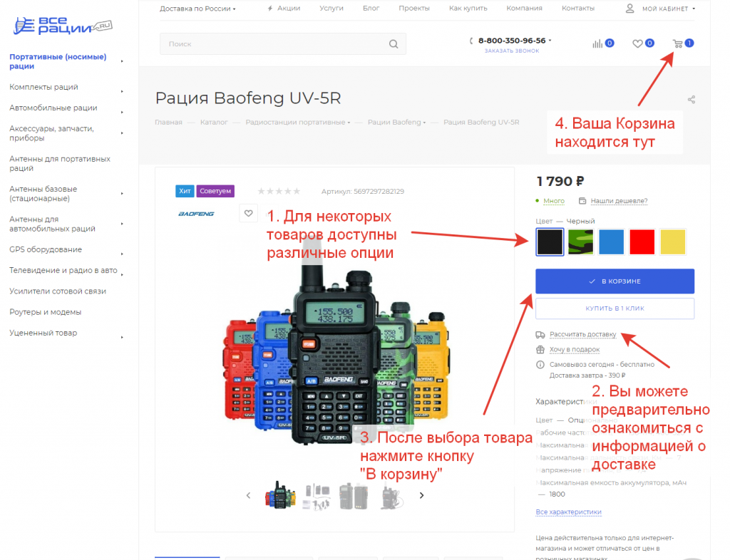Pick the red color option
The height and width of the screenshot is (560, 730).
[642, 242]
